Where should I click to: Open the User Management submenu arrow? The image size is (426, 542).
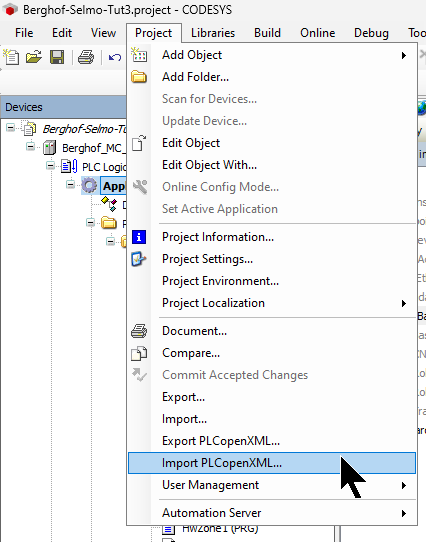(404, 485)
